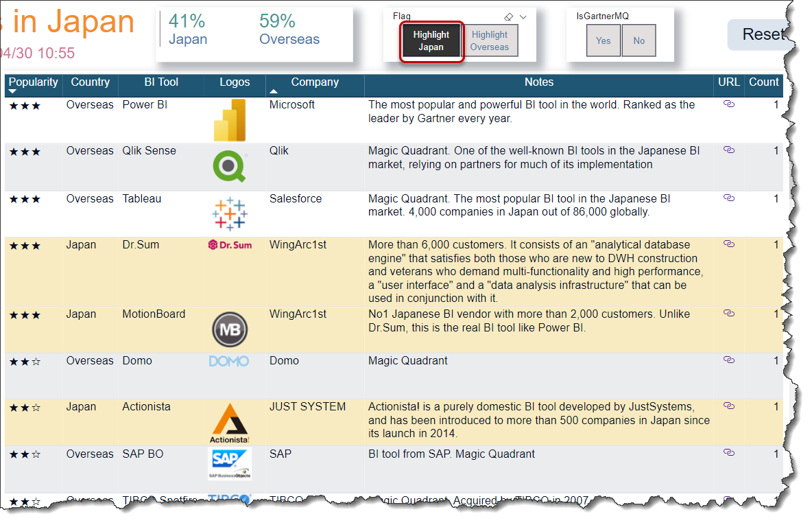Select the 'Actionista' tool cell

[x=147, y=407]
